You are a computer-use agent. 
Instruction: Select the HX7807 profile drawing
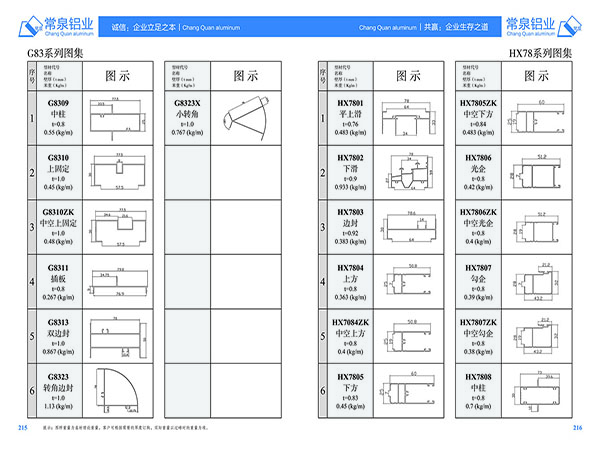tap(536, 282)
